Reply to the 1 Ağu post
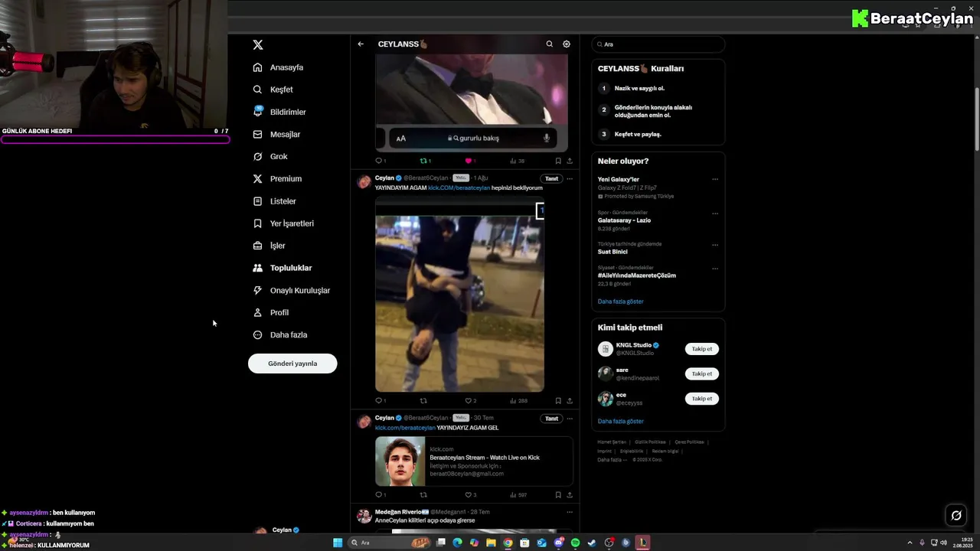Viewport: 980px width, 551px height. pos(380,400)
